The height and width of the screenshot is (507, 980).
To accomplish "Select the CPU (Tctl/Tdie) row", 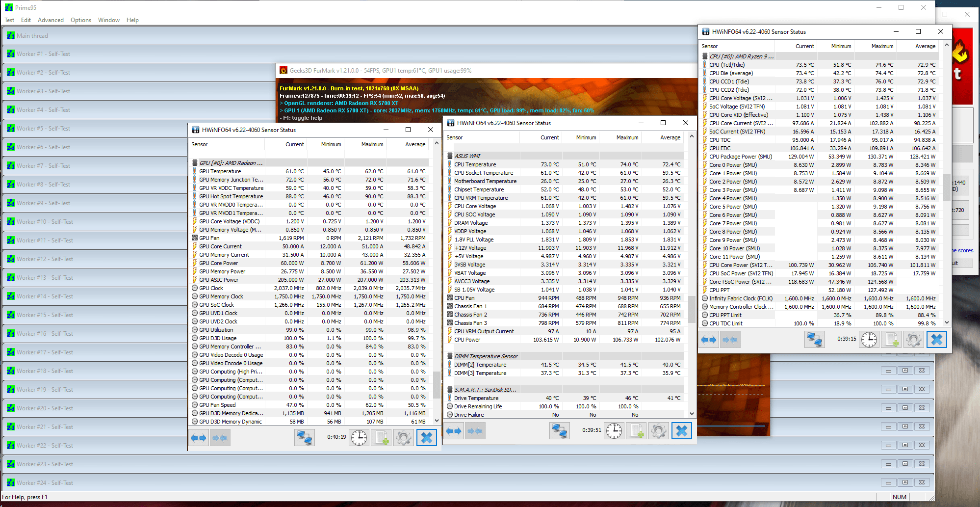I will [x=820, y=65].
